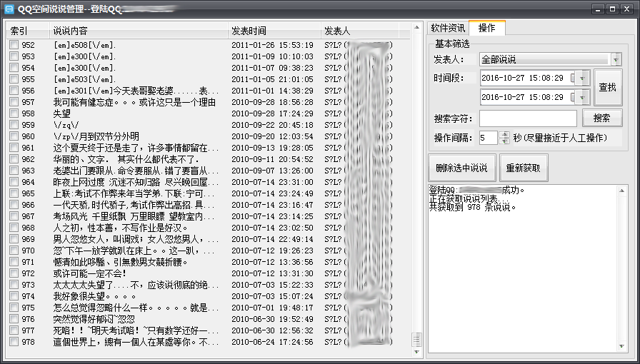Viewport: 640px width, 364px height.
Task: Select row starting 老婆出门要跟从
Action: 209,171
